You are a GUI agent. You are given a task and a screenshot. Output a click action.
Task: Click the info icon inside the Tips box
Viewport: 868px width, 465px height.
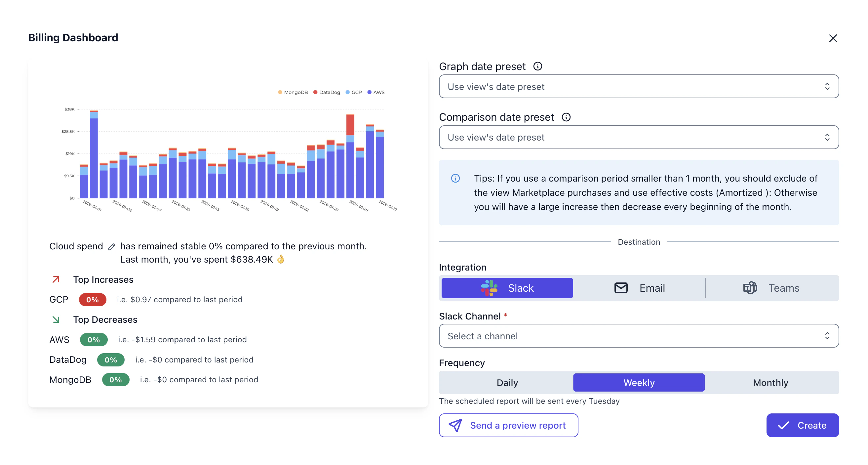click(x=455, y=178)
